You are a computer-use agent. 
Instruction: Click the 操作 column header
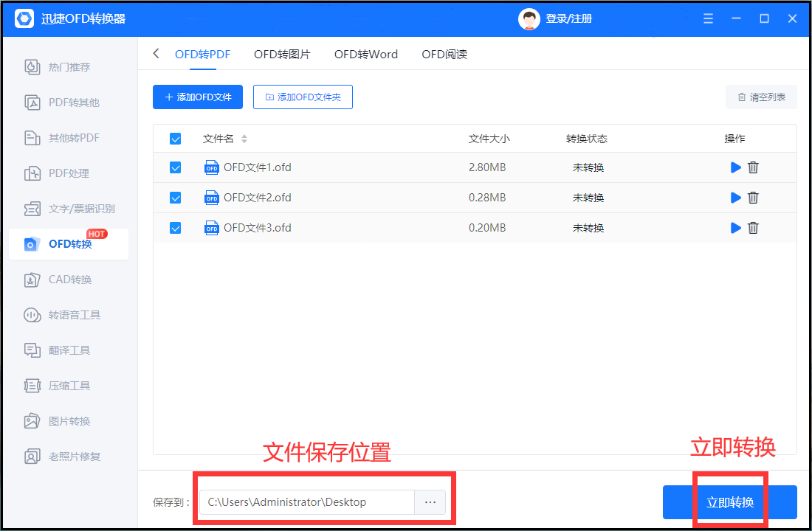(734, 139)
